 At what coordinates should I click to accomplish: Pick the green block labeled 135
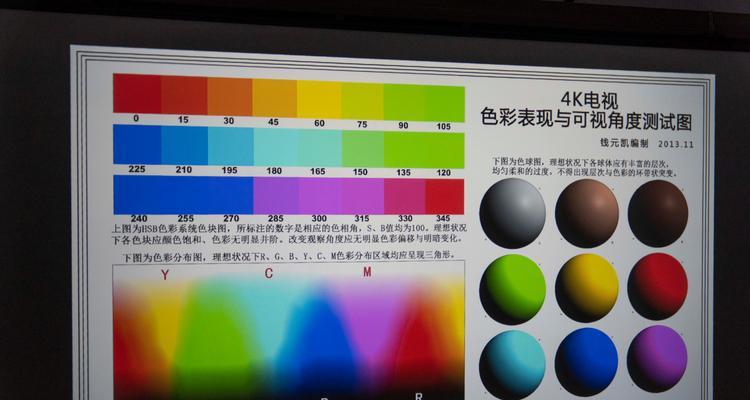[405, 150]
